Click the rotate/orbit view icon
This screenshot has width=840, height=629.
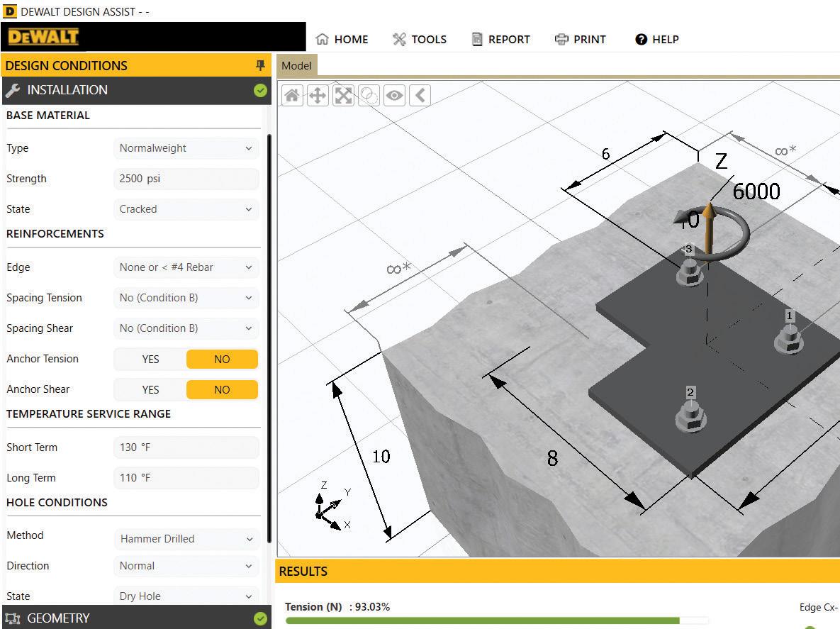(x=369, y=96)
